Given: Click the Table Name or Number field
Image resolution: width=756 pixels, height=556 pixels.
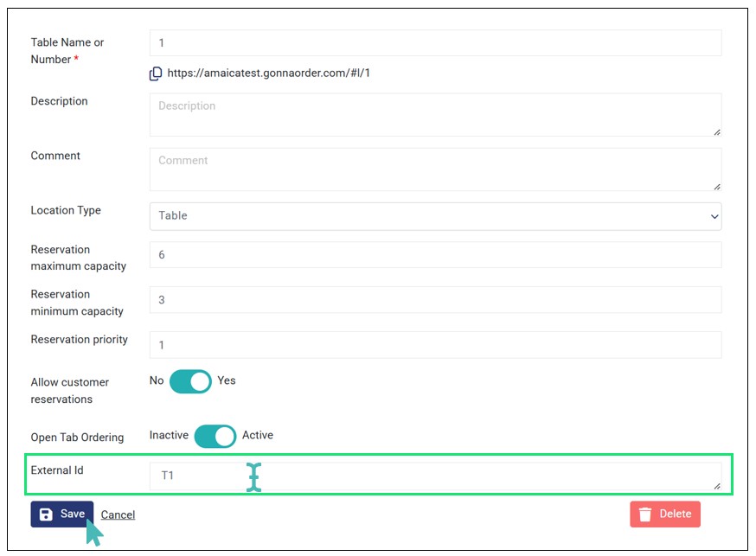Looking at the screenshot, I should click(x=435, y=43).
